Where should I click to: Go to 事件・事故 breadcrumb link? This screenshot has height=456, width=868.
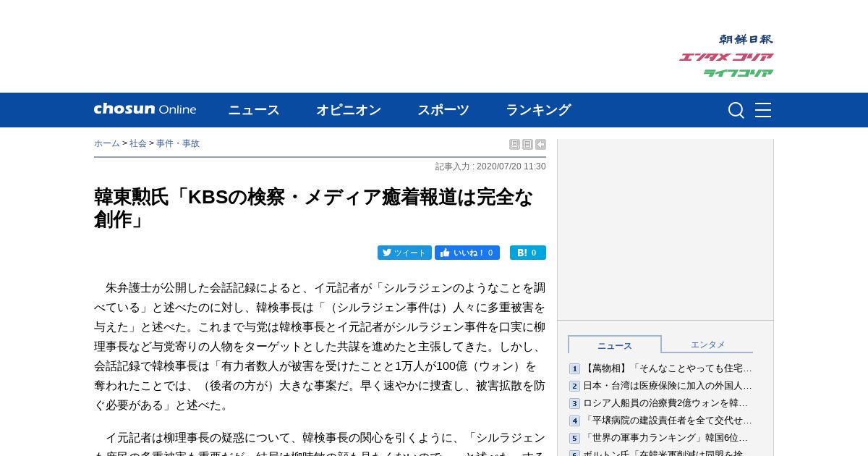[x=178, y=143]
